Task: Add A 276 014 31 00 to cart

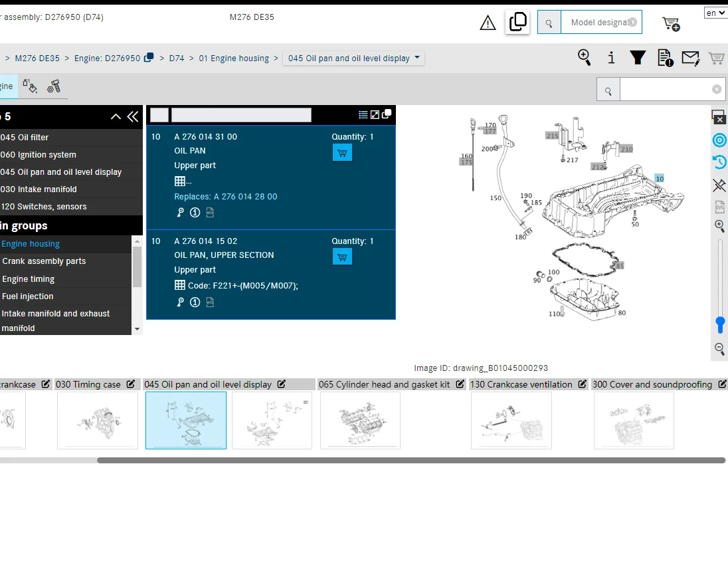Action: coord(342,152)
